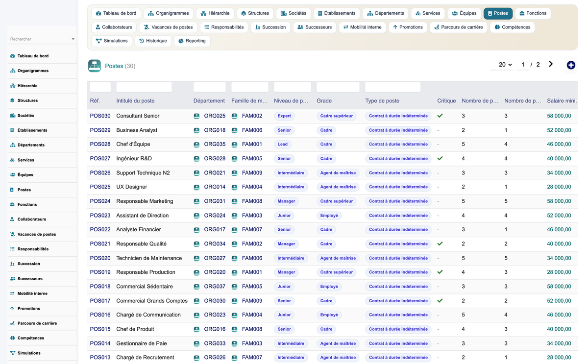This screenshot has height=364, width=588.
Task: Sort by the Salaire mini column header
Action: coord(562,101)
